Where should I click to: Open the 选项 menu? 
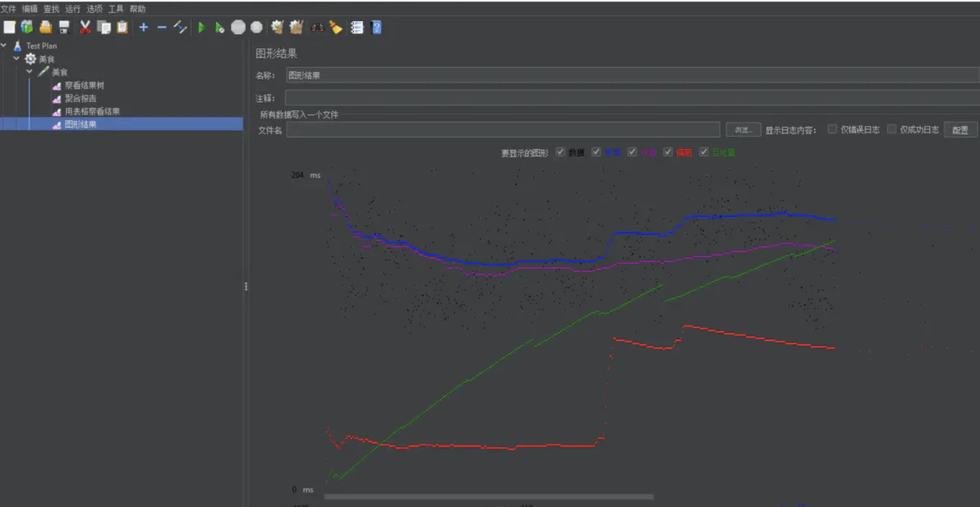(x=94, y=9)
